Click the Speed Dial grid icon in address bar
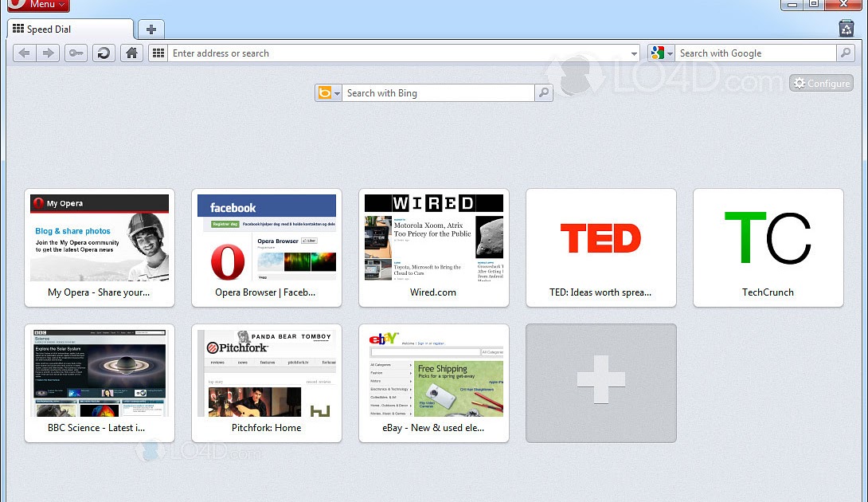This screenshot has width=868, height=502. tap(158, 53)
